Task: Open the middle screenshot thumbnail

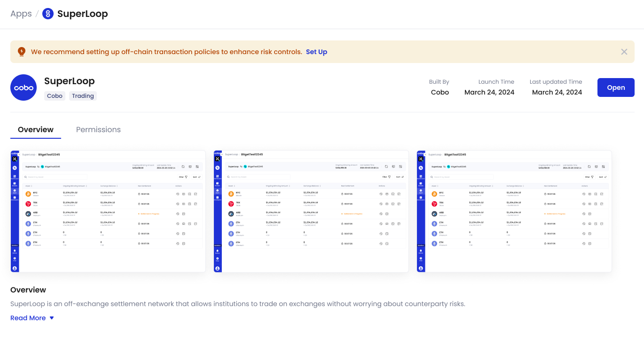Action: point(311,211)
